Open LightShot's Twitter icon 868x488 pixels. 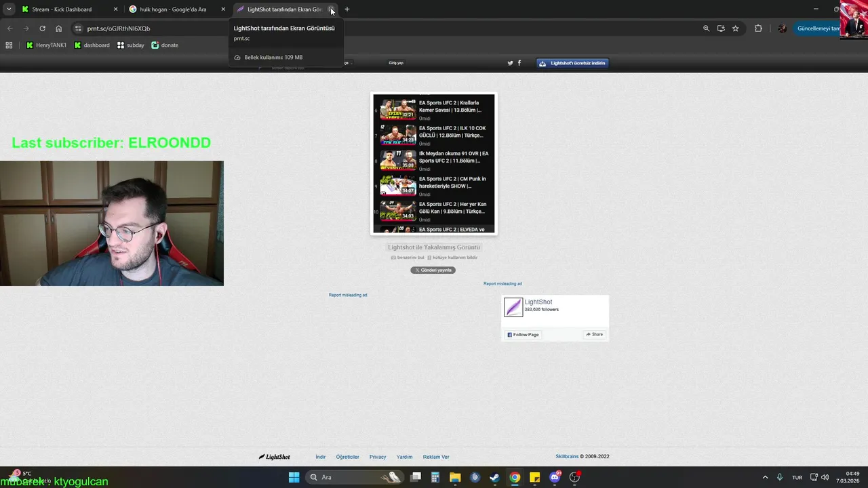[x=511, y=63]
